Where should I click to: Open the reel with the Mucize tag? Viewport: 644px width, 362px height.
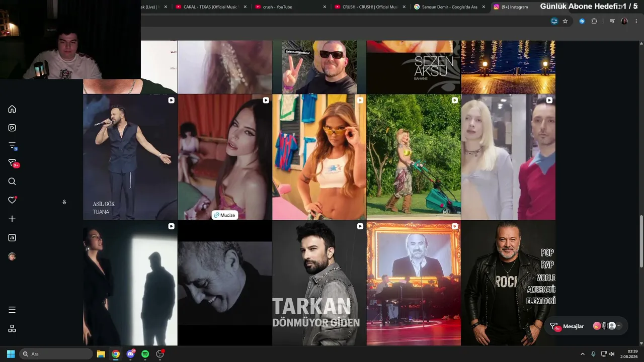[225, 157]
